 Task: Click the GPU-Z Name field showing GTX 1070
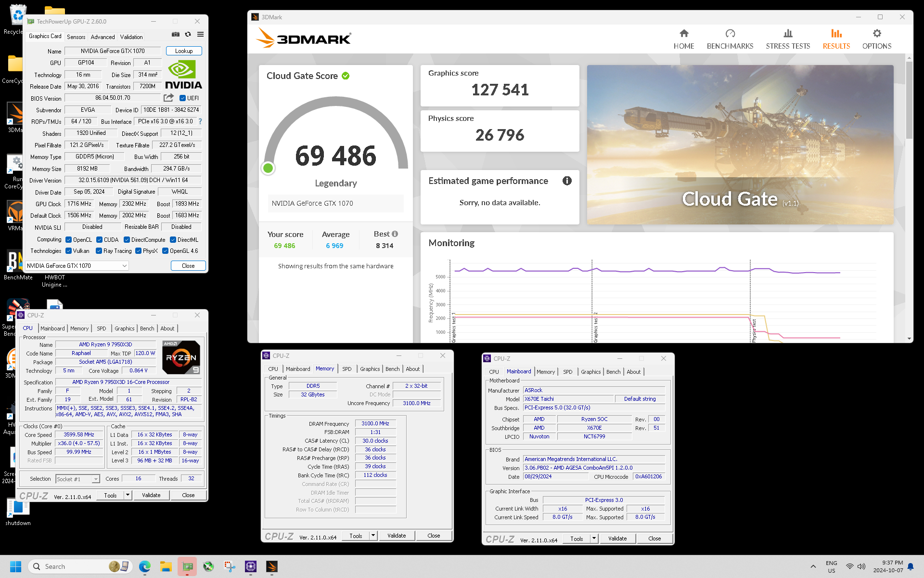click(113, 51)
